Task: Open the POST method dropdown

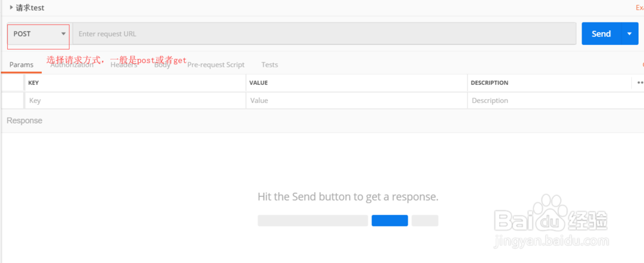Action: (39, 33)
